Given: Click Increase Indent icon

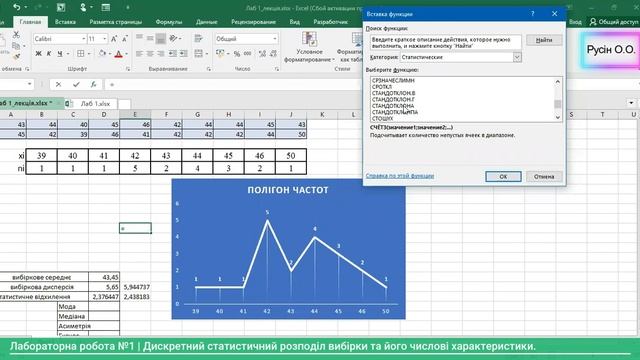Looking at the screenshot, I should click(184, 53).
